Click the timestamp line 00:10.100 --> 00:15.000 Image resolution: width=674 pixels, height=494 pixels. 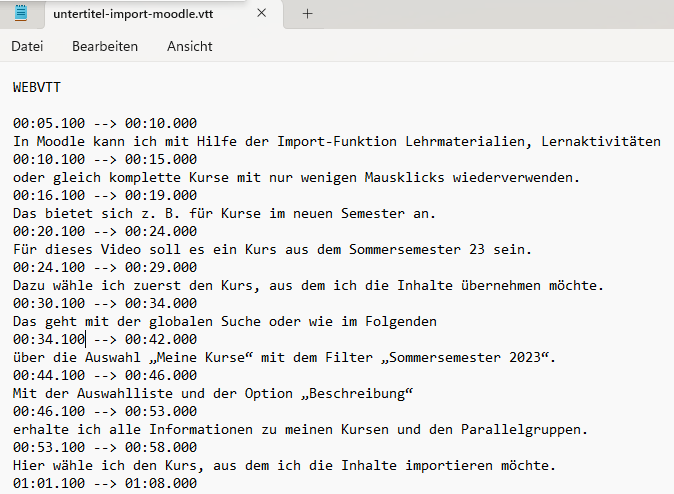[105, 159]
